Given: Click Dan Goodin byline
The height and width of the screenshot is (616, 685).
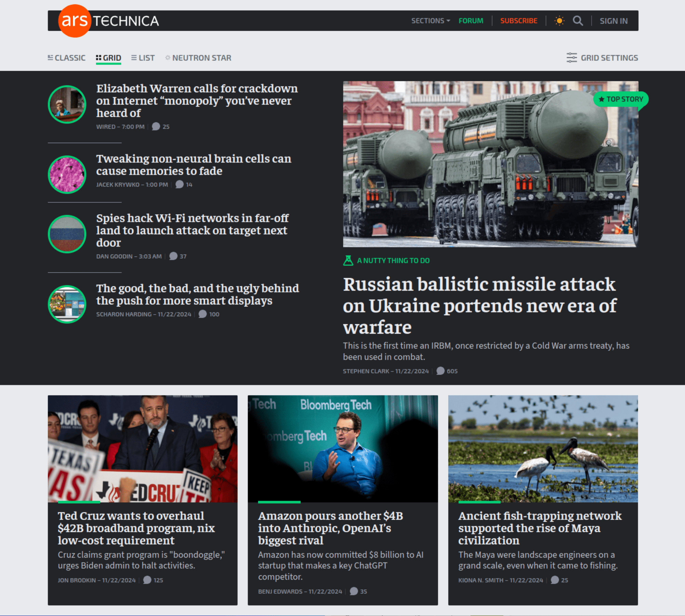Looking at the screenshot, I should 114,256.
